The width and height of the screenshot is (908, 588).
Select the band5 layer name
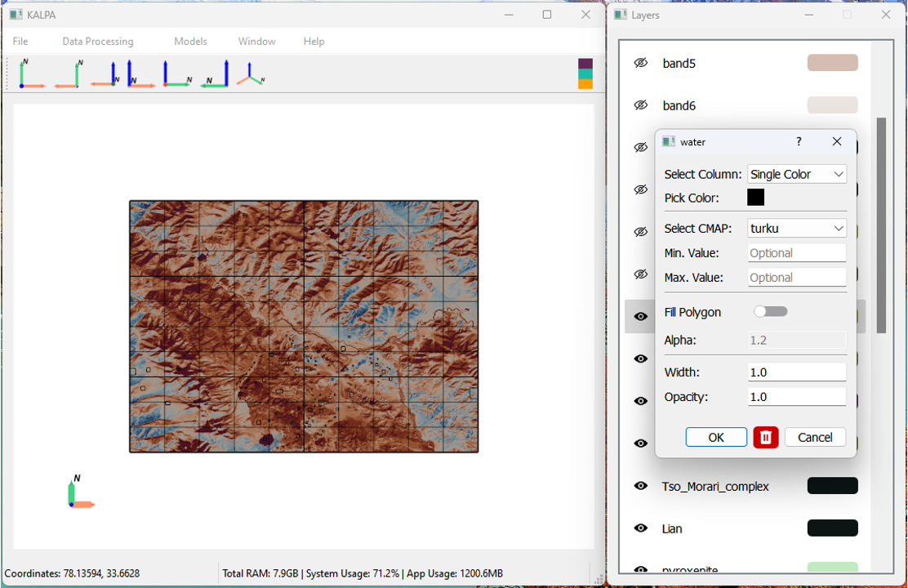pyautogui.click(x=679, y=63)
